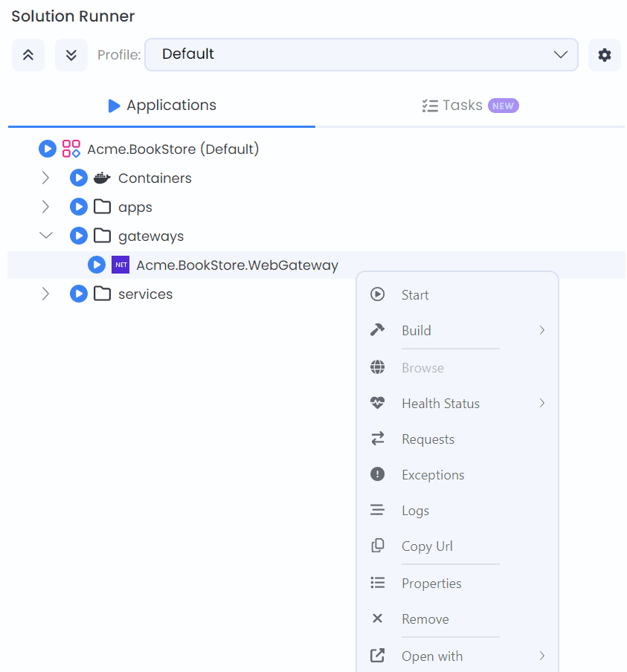Viewport: 627px width, 672px height.
Task: Click the play button next to services
Action: [78, 294]
